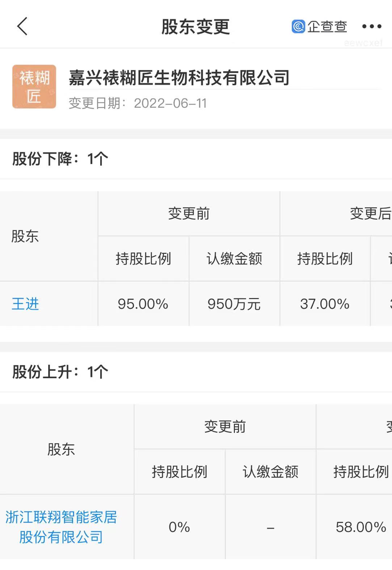This screenshot has height=570, width=392.
Task: Select the 0% before-change cell for 浙江联翔
Action: [x=180, y=527]
